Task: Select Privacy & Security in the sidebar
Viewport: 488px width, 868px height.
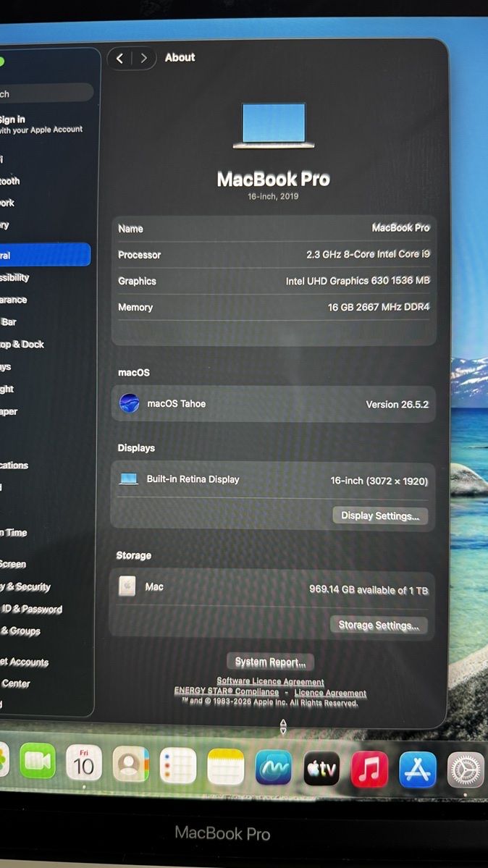Action: [x=25, y=586]
